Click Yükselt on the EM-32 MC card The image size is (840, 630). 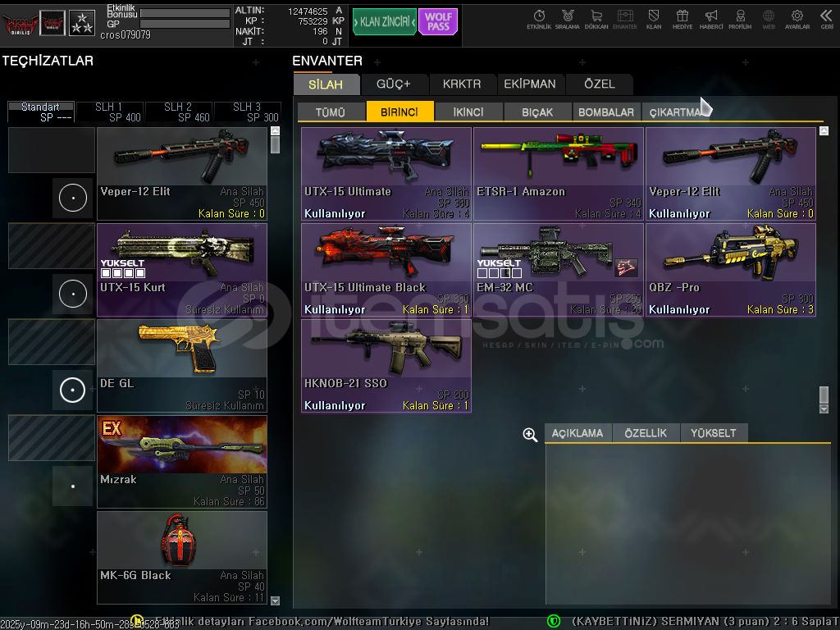tap(500, 268)
